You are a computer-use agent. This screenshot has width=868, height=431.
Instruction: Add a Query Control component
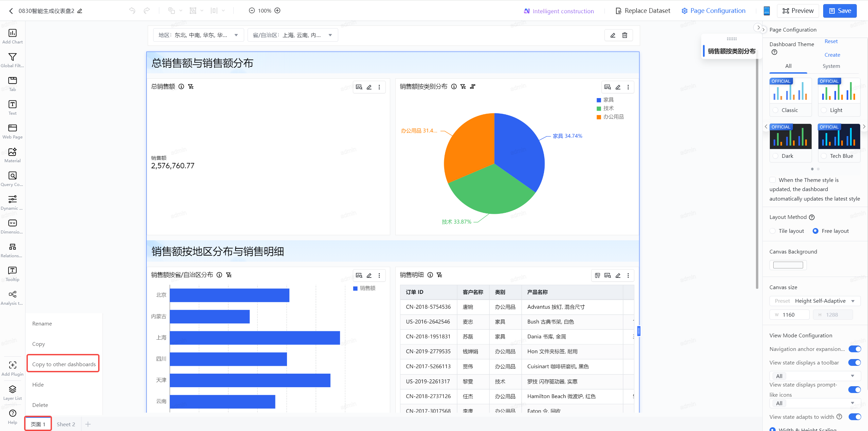[x=13, y=179]
